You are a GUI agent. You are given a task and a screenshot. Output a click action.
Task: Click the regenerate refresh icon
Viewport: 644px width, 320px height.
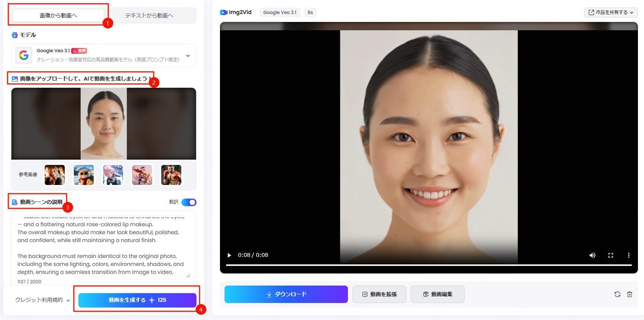coord(617,294)
